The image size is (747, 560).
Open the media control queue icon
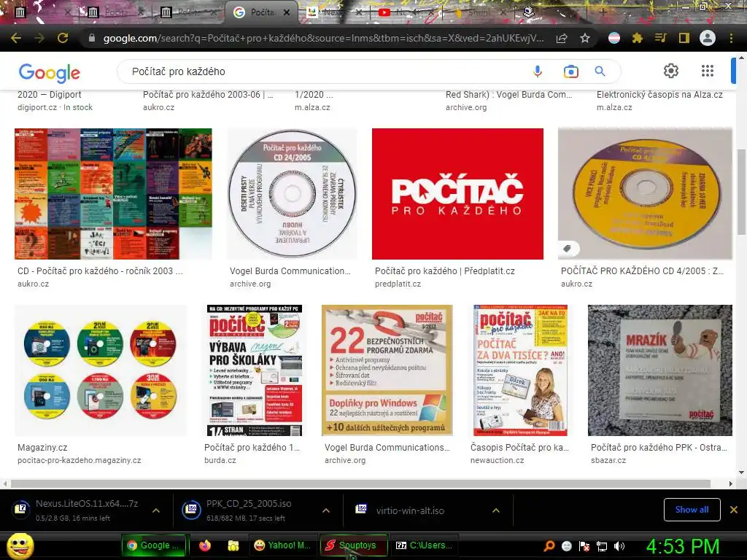coord(661,38)
